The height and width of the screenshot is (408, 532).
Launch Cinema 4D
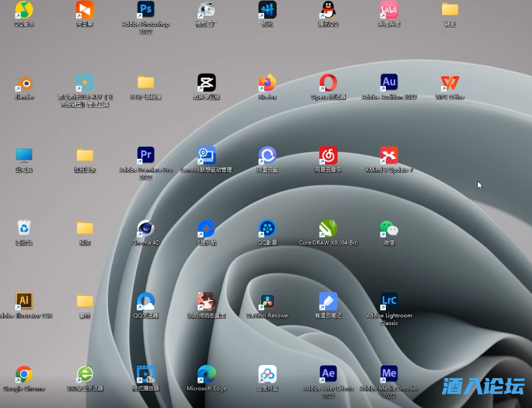(x=146, y=228)
